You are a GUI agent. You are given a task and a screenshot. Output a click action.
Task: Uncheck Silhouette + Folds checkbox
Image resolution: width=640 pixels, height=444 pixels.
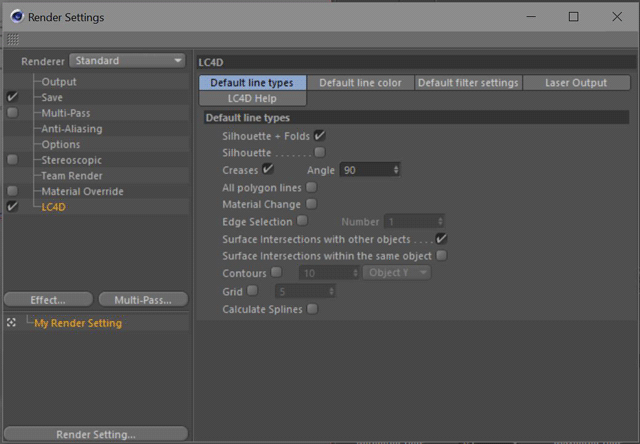320,135
